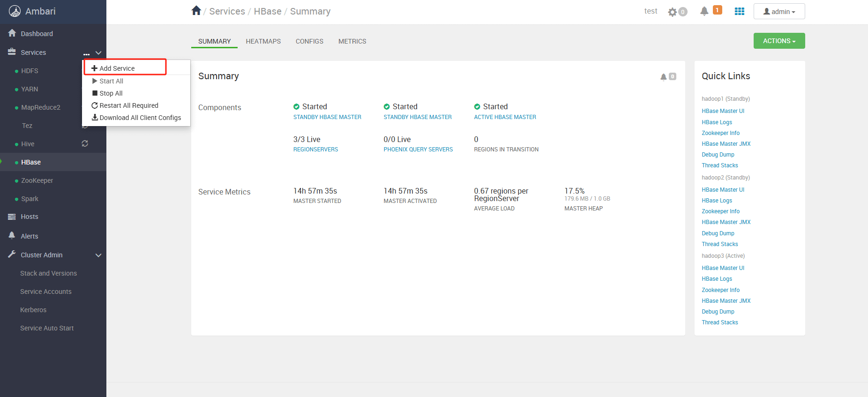
Task: Click the Alerts bell icon in sidebar
Action: (12, 236)
